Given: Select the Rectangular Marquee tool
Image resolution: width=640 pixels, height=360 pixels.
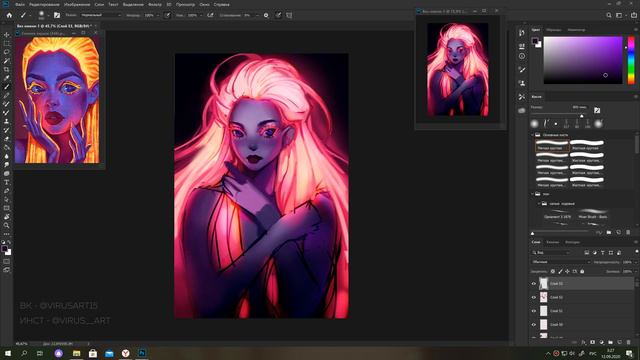Looking at the screenshot, I should pos(7,43).
